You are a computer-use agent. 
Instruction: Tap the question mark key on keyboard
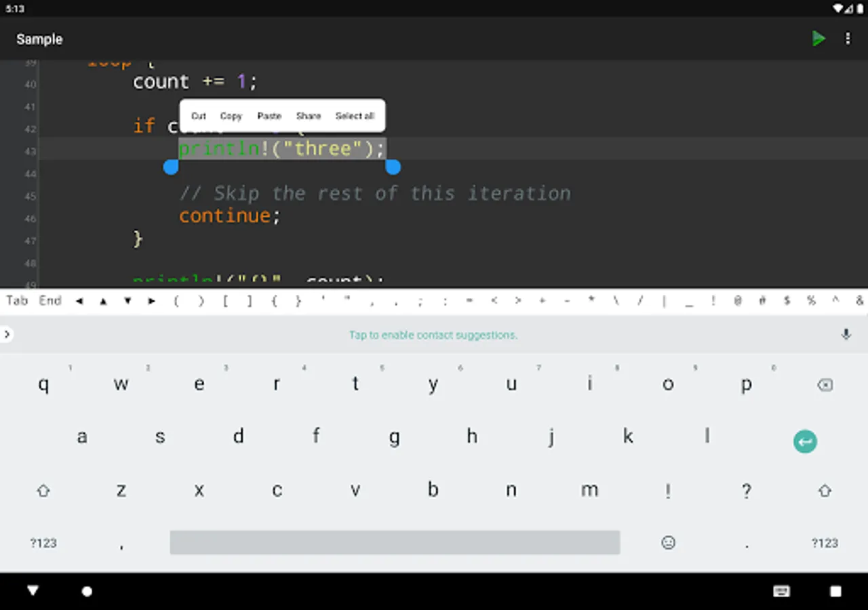[x=747, y=491]
